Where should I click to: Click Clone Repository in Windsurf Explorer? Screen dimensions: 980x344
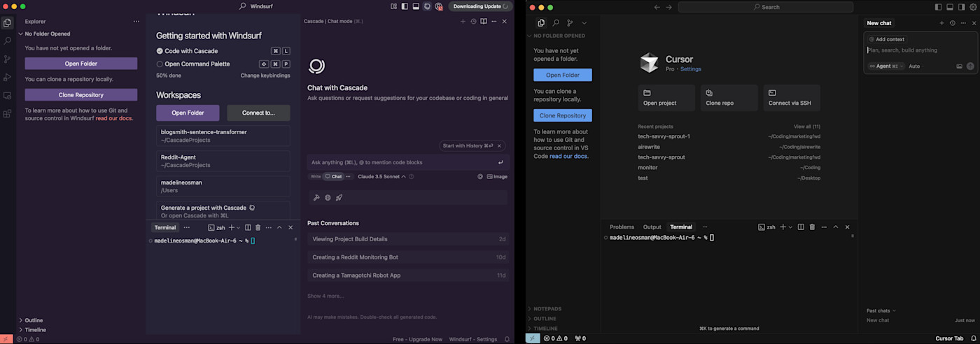pyautogui.click(x=81, y=94)
